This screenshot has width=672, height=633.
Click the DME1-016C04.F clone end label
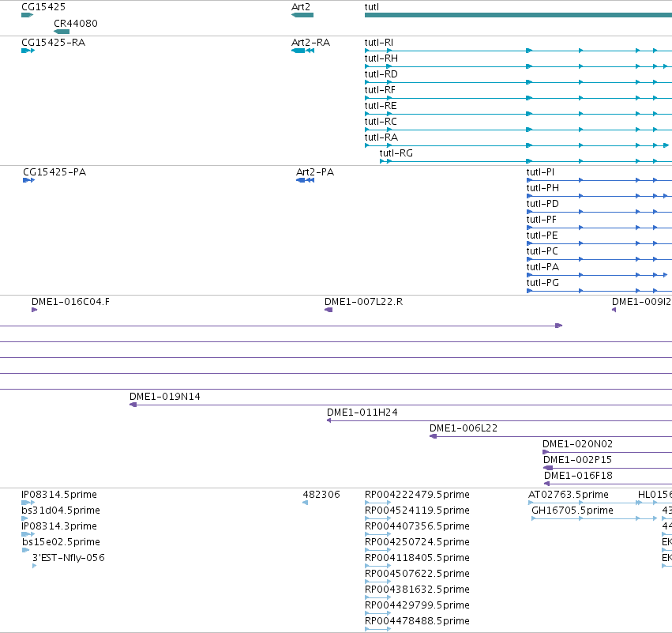click(70, 302)
